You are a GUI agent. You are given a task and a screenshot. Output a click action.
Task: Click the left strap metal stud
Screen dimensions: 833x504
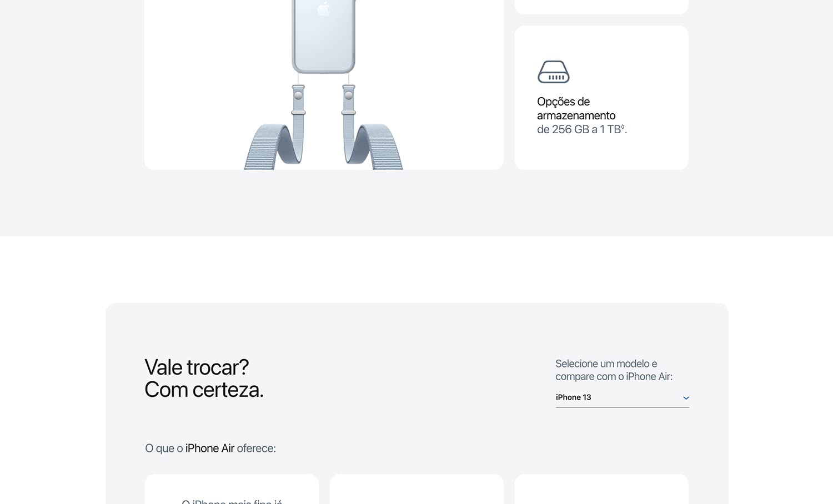click(298, 95)
